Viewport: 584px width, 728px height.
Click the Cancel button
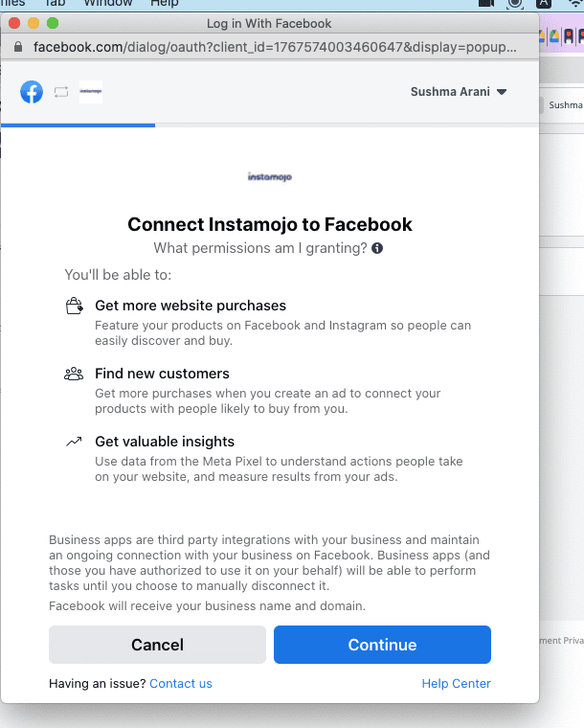click(157, 645)
